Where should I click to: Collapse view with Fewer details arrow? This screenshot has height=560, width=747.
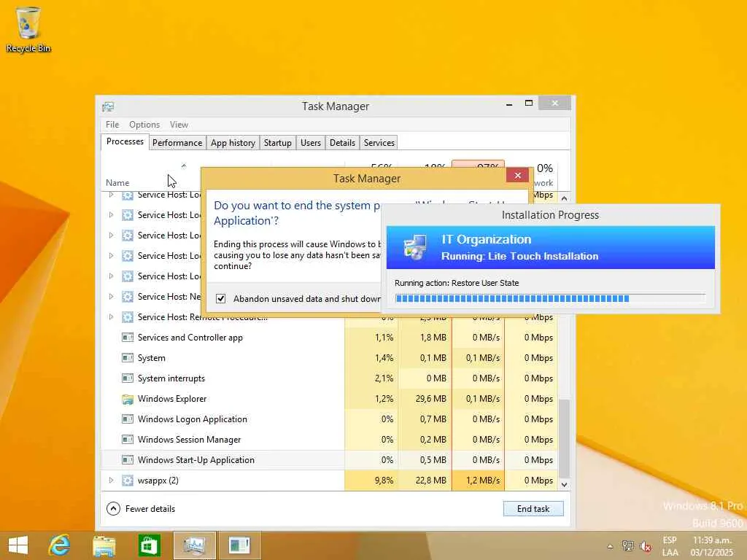113,508
